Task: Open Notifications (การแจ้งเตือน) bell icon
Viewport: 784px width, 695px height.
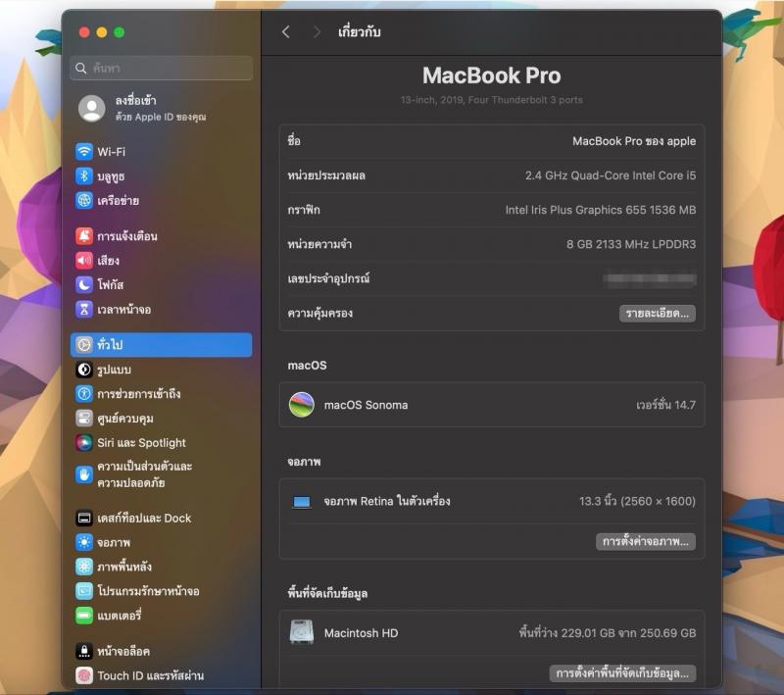Action: click(84, 236)
